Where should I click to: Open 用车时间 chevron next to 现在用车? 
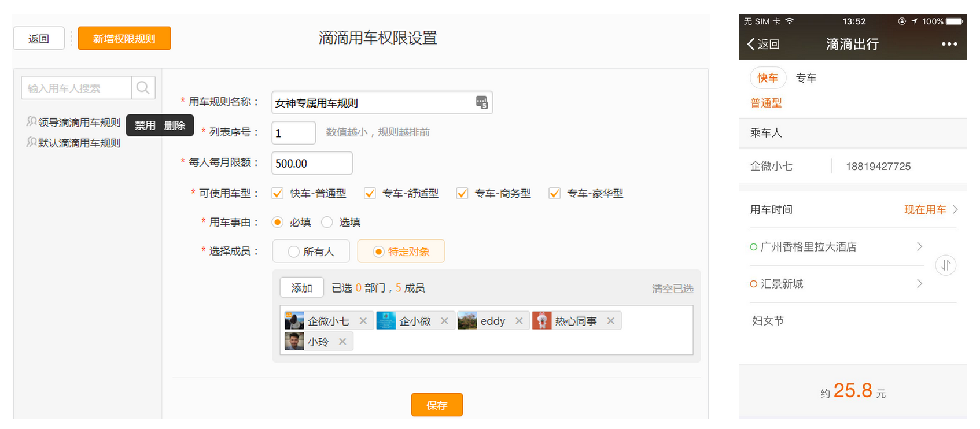pos(956,209)
